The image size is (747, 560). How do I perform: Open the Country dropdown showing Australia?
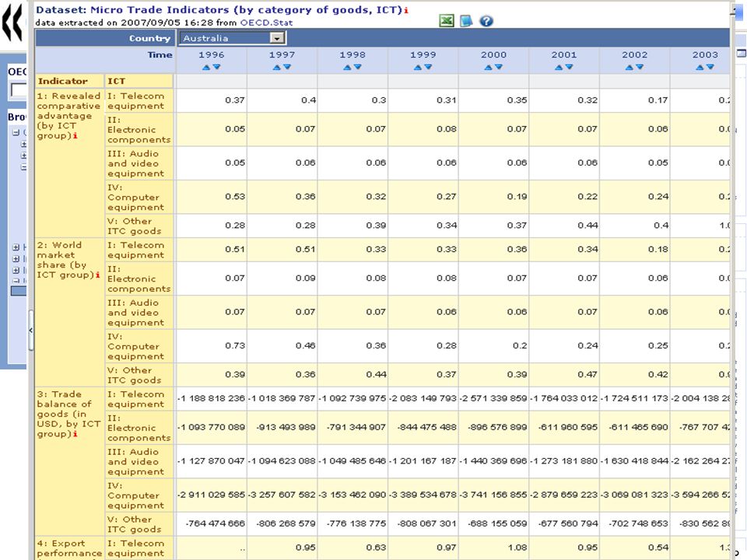232,38
